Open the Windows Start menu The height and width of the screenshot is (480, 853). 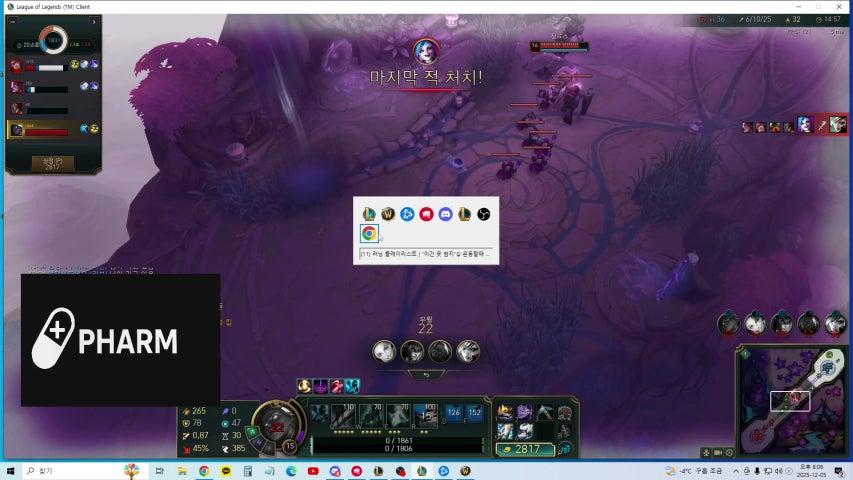[10, 471]
